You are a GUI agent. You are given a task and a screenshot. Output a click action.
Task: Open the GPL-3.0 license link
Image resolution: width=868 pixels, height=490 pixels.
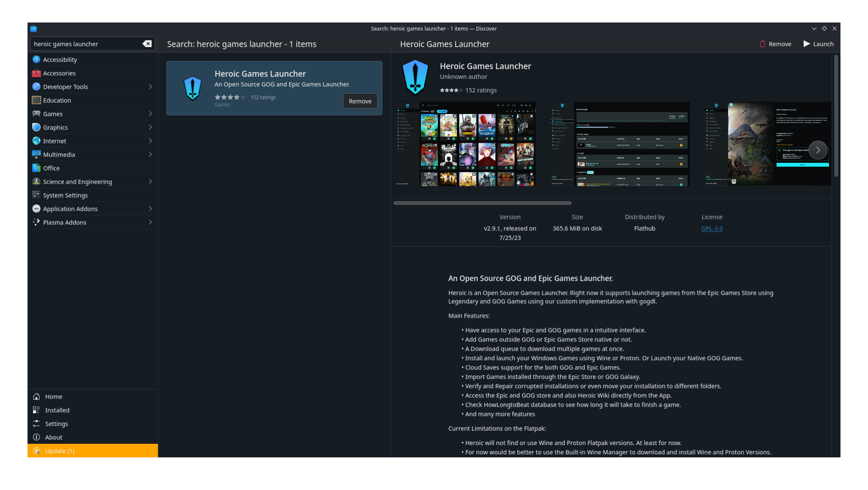(712, 228)
